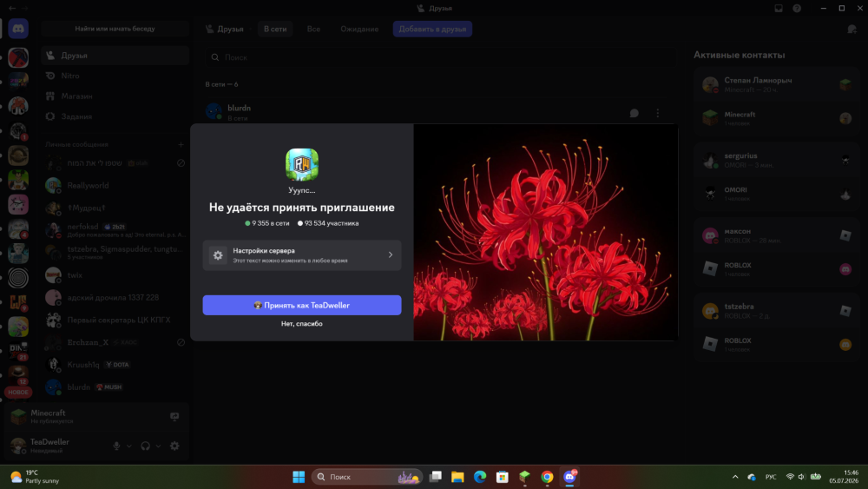Click the help question mark icon
Image resolution: width=868 pixels, height=489 pixels.
click(x=797, y=9)
